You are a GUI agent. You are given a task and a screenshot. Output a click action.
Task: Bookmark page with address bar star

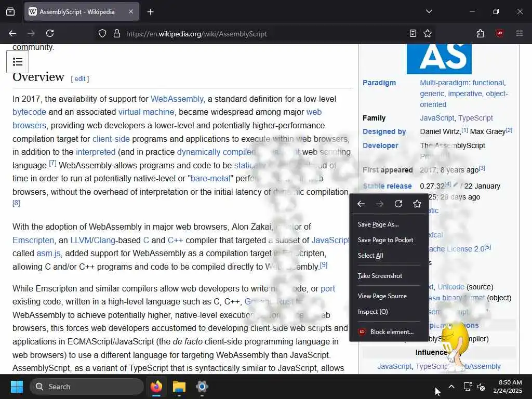(x=428, y=33)
